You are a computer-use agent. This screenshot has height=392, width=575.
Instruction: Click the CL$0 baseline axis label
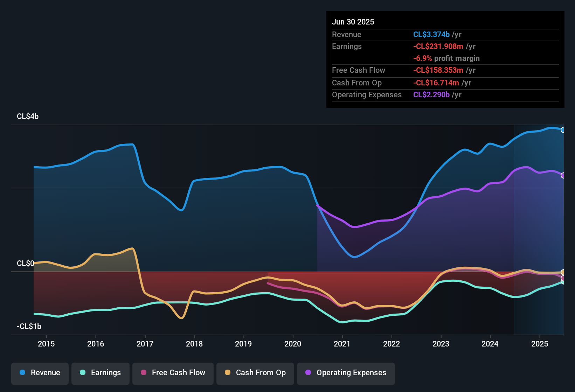25,264
